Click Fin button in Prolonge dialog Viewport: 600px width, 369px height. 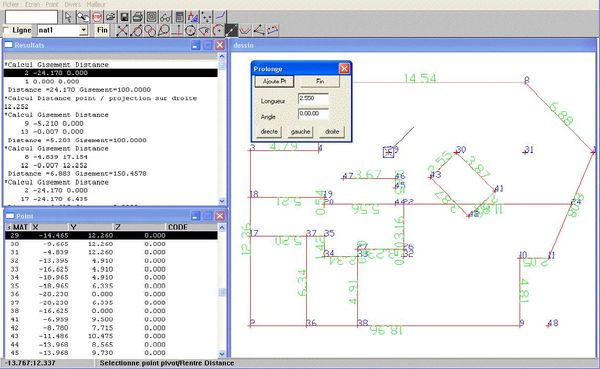coord(320,82)
